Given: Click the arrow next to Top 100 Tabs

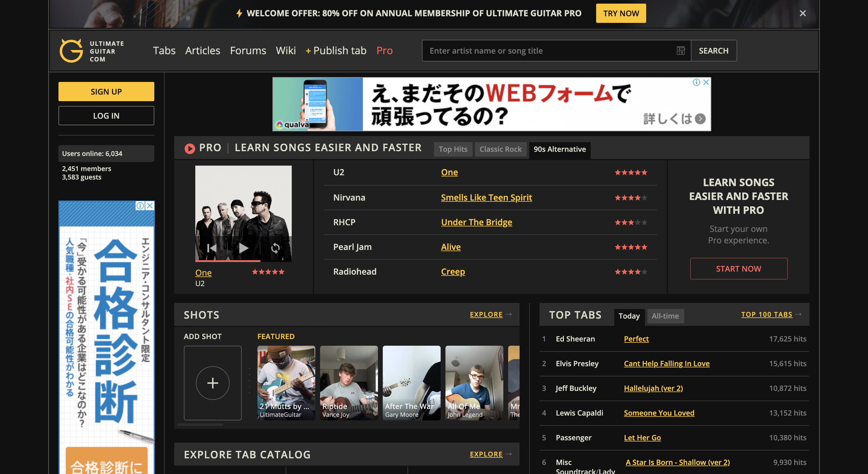Looking at the screenshot, I should click(798, 314).
